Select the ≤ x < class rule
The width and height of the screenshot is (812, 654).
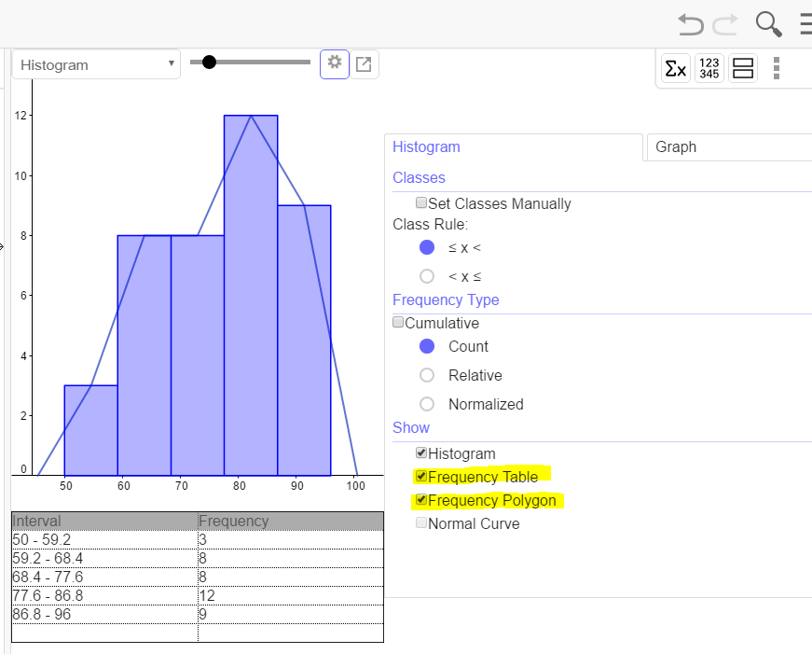[427, 247]
